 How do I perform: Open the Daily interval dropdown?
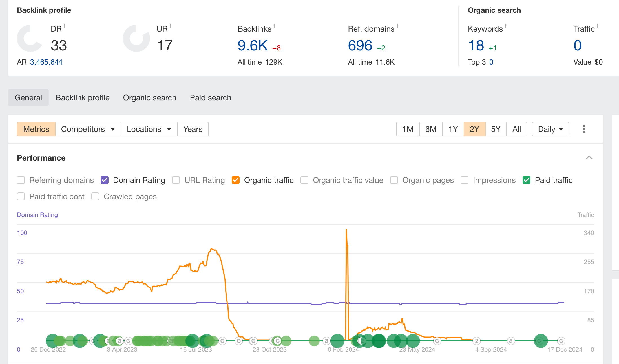[x=551, y=129]
